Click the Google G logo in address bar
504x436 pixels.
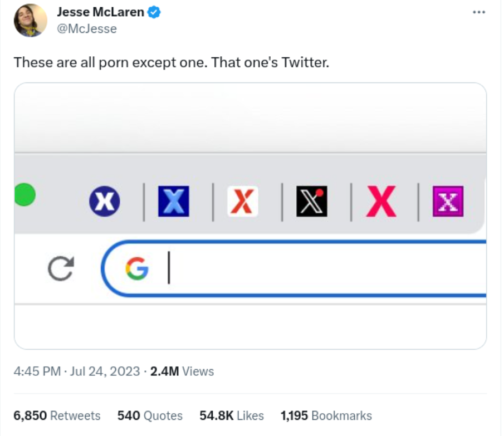pyautogui.click(x=137, y=268)
